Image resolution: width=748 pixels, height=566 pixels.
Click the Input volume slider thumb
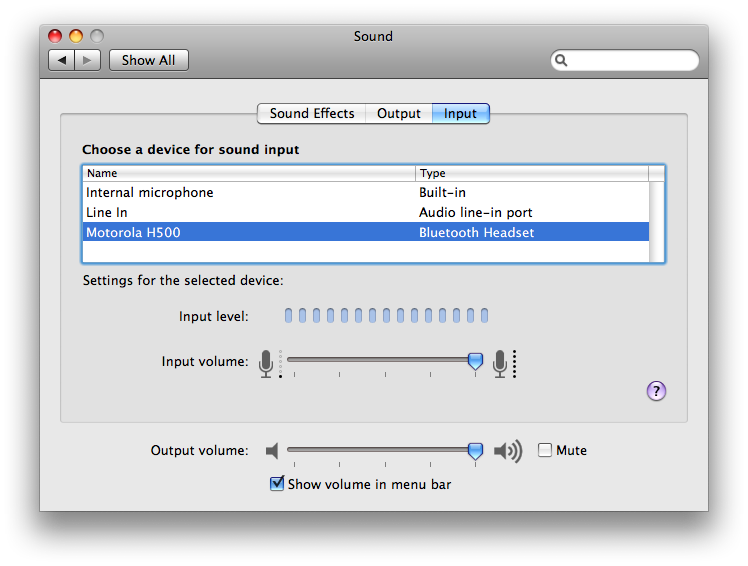coord(475,361)
